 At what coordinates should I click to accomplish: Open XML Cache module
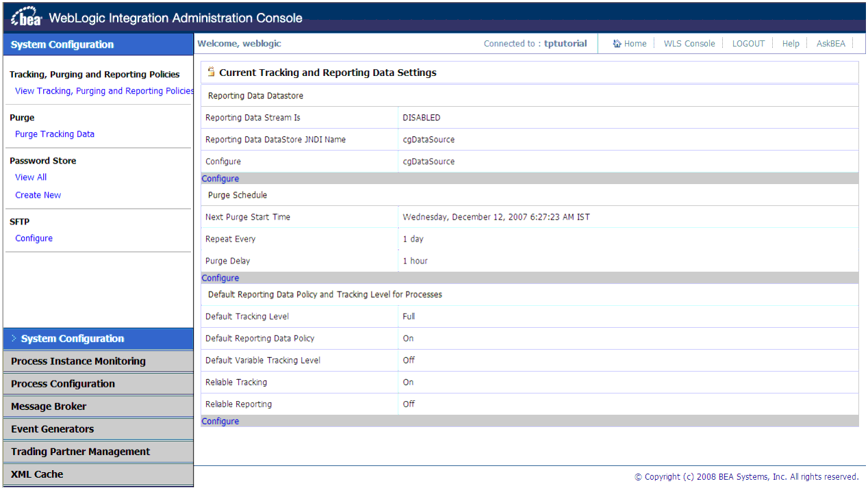pos(99,474)
